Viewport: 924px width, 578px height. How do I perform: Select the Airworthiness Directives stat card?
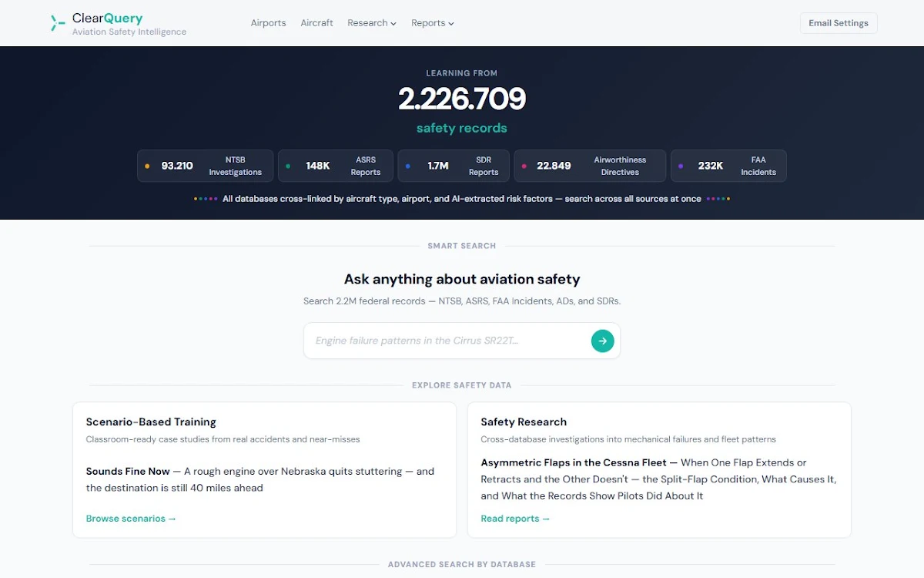(x=590, y=166)
